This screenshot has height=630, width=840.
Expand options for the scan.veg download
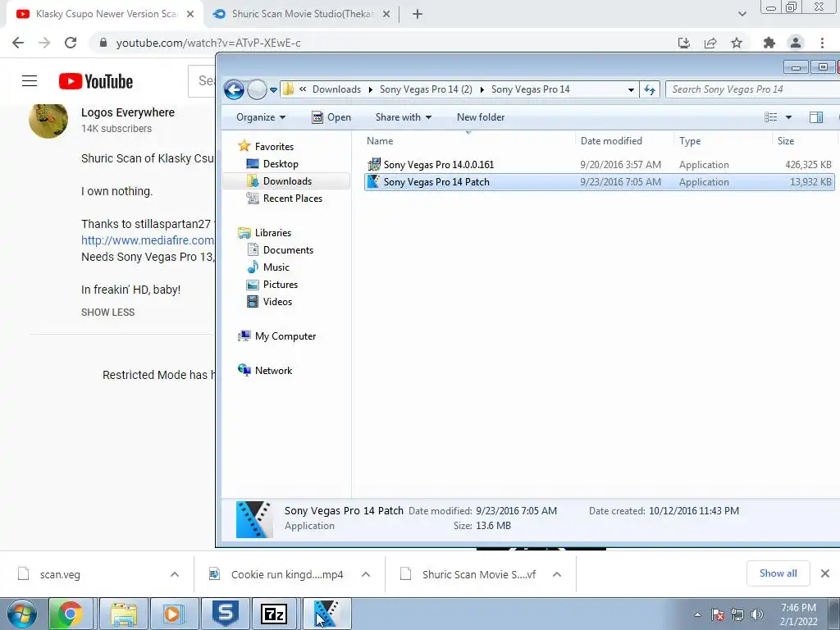click(175, 574)
